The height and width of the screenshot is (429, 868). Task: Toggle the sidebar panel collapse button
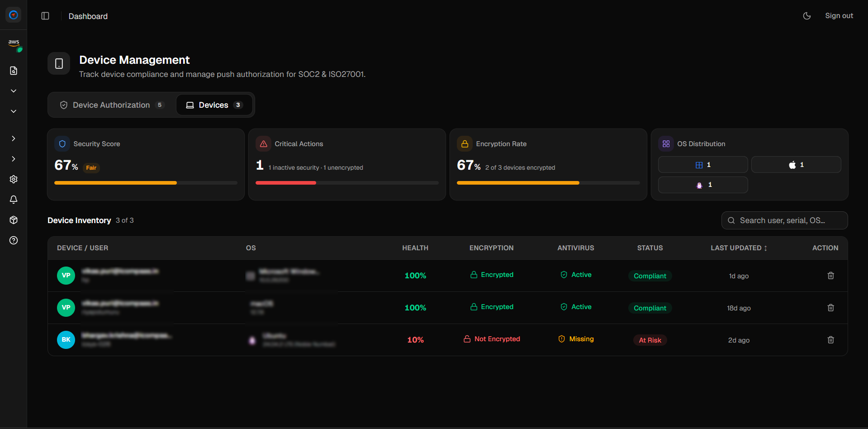coord(45,16)
